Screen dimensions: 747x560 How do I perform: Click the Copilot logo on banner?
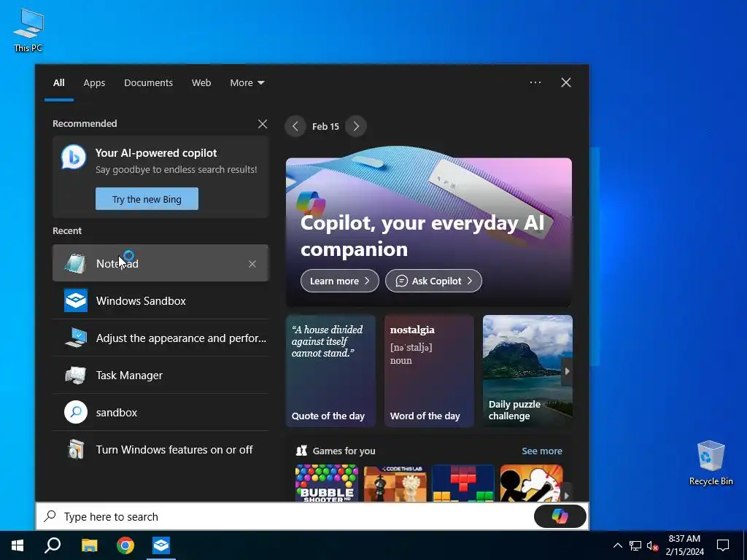pyautogui.click(x=311, y=203)
